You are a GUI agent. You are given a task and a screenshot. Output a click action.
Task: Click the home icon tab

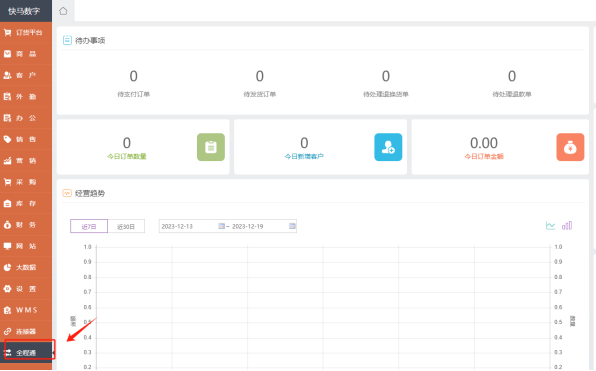pos(63,11)
